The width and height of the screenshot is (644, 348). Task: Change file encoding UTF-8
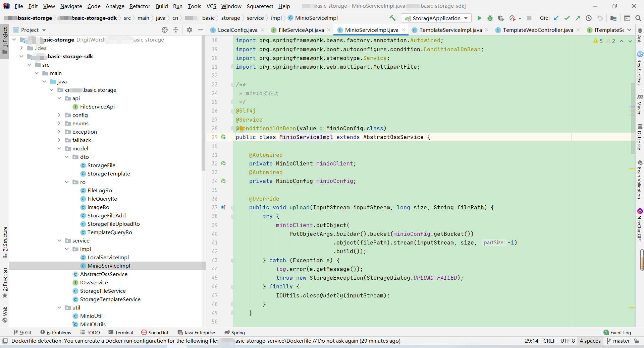coord(568,341)
